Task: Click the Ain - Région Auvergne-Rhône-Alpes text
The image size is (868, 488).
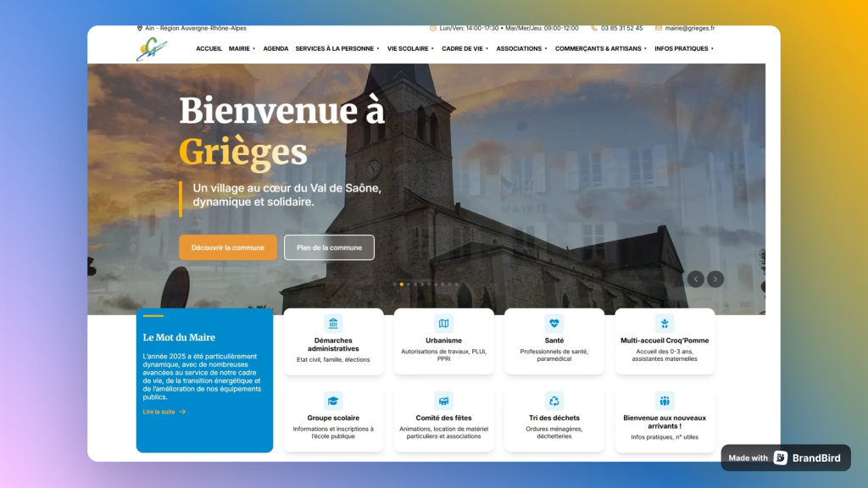Action: [196, 28]
